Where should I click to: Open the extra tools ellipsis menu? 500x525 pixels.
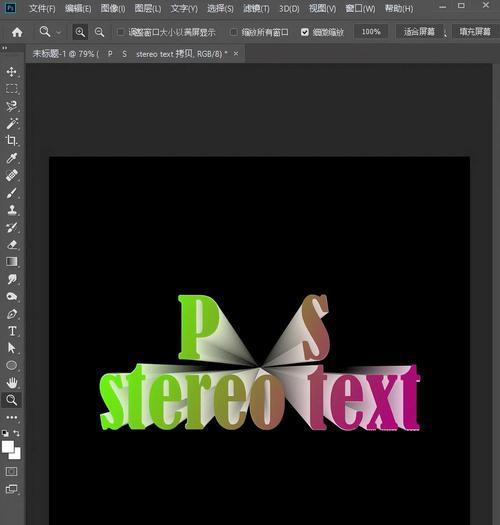pyautogui.click(x=11, y=418)
